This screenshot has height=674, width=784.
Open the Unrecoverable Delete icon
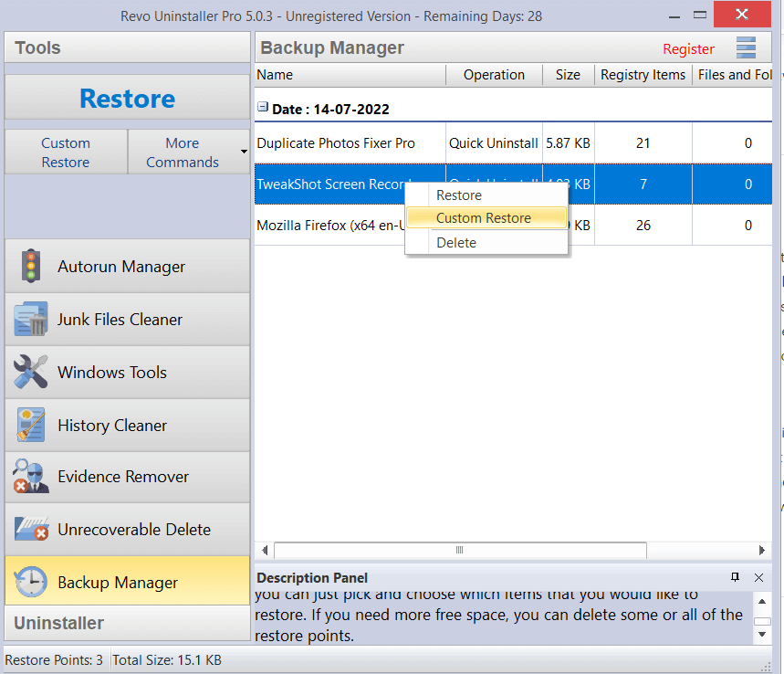coord(30,530)
